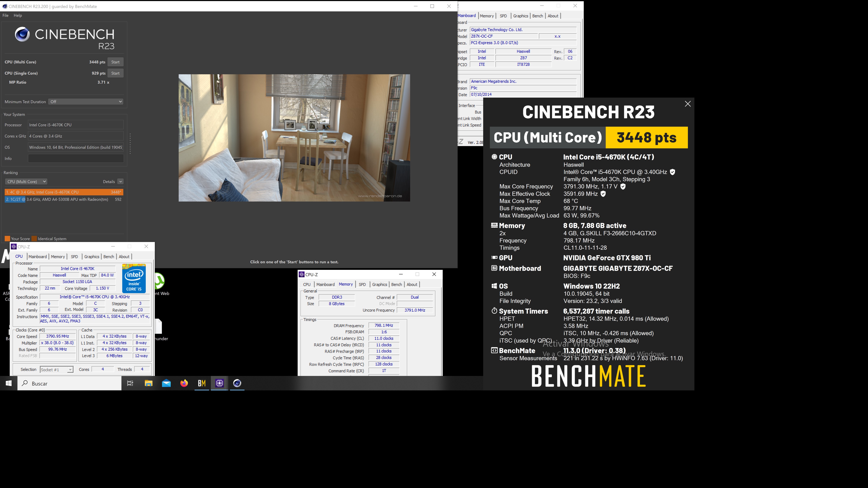Click the Uncore Frequency value 3791.0 MHz
The height and width of the screenshot is (488, 868).
(415, 310)
